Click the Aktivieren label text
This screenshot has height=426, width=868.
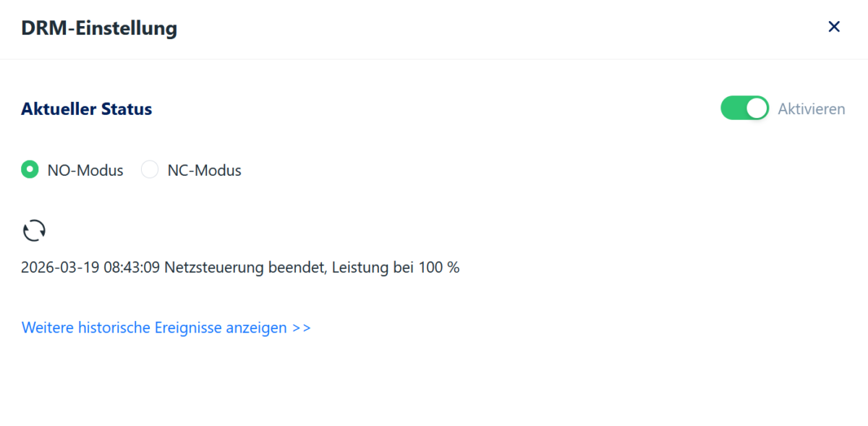pos(811,108)
